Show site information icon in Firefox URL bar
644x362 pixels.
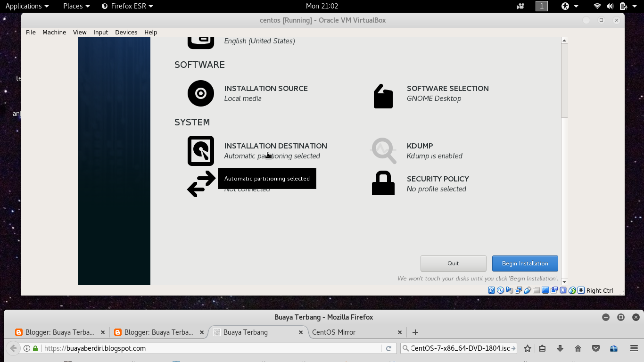click(x=27, y=348)
